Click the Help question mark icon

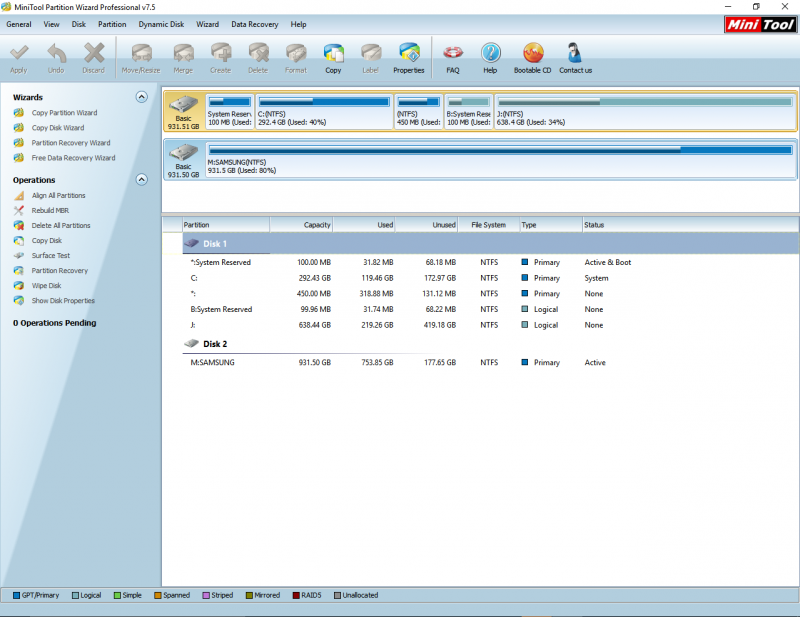[x=491, y=53]
